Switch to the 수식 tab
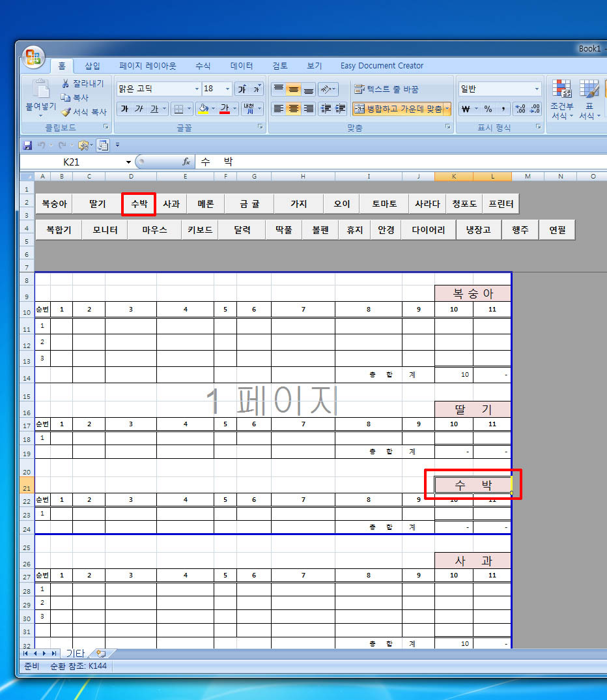This screenshot has width=607, height=700. 203,66
